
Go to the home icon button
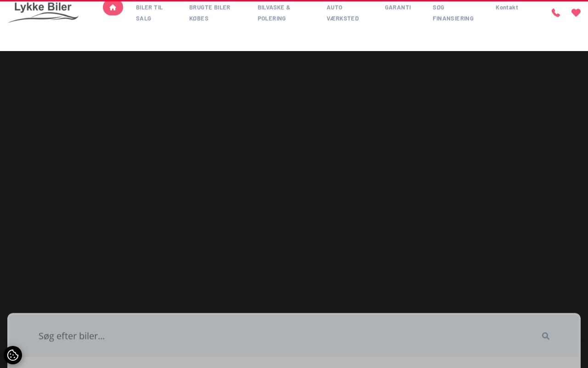click(113, 7)
